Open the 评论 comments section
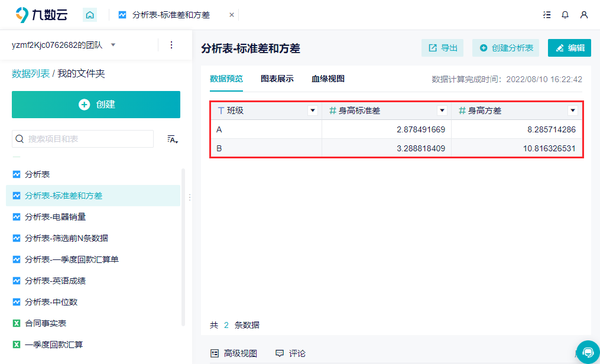 [x=290, y=353]
